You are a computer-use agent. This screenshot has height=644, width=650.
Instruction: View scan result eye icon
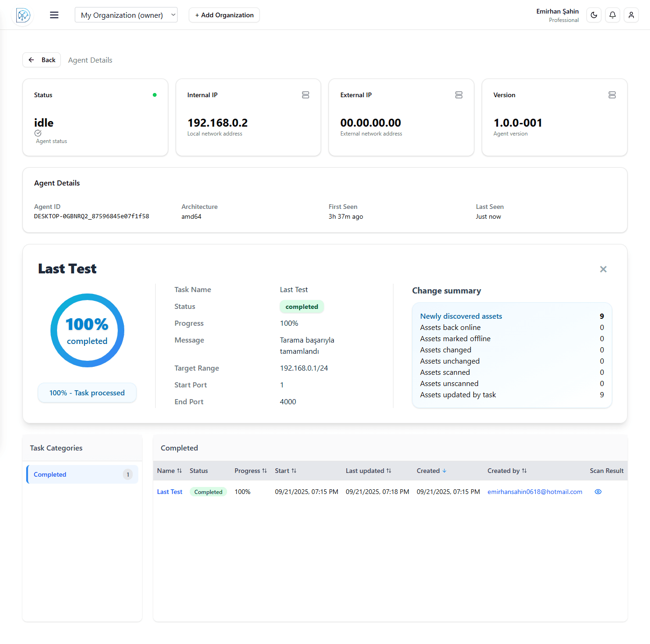(598, 492)
